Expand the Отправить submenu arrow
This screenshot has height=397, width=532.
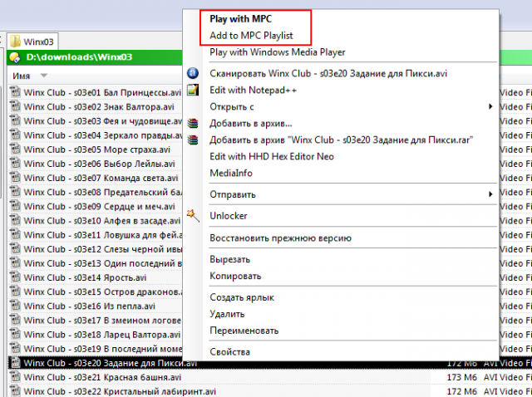(490, 194)
